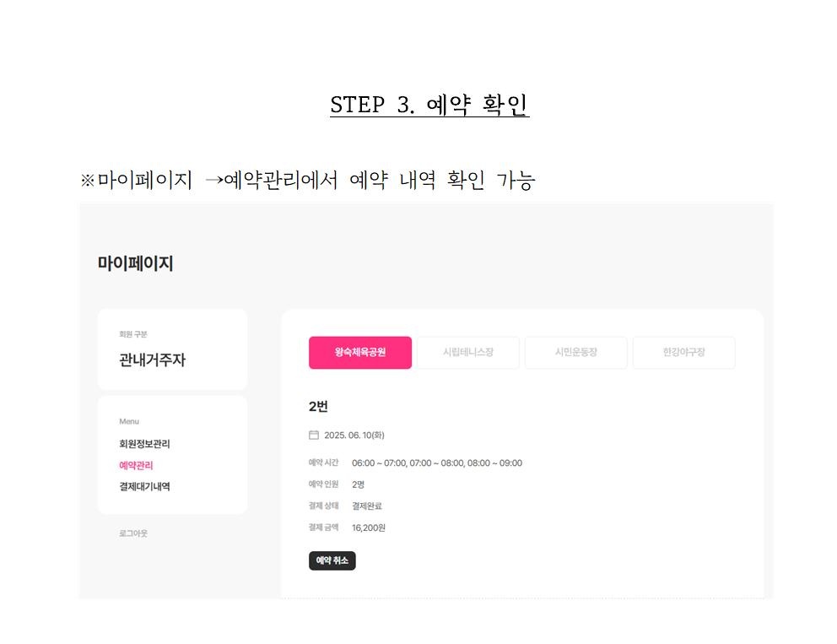
Task: Click the calendar icon beside 2025. 06. 10
Action: 313,436
